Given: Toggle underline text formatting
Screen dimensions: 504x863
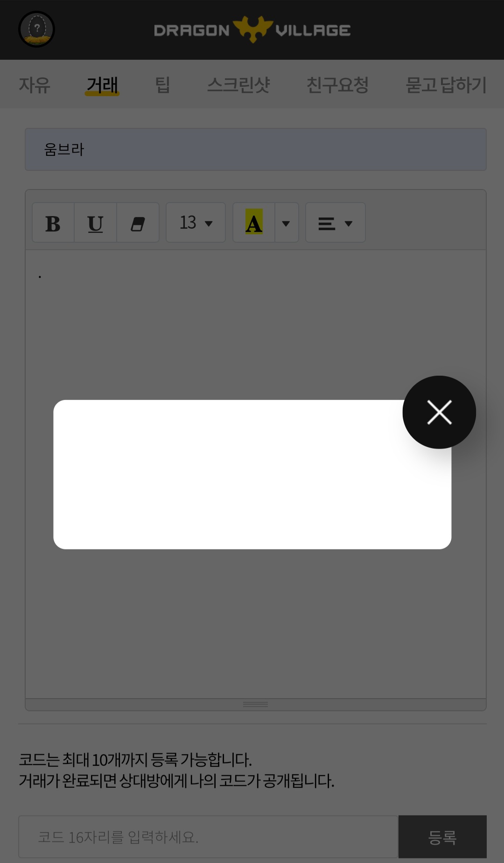Looking at the screenshot, I should [95, 223].
